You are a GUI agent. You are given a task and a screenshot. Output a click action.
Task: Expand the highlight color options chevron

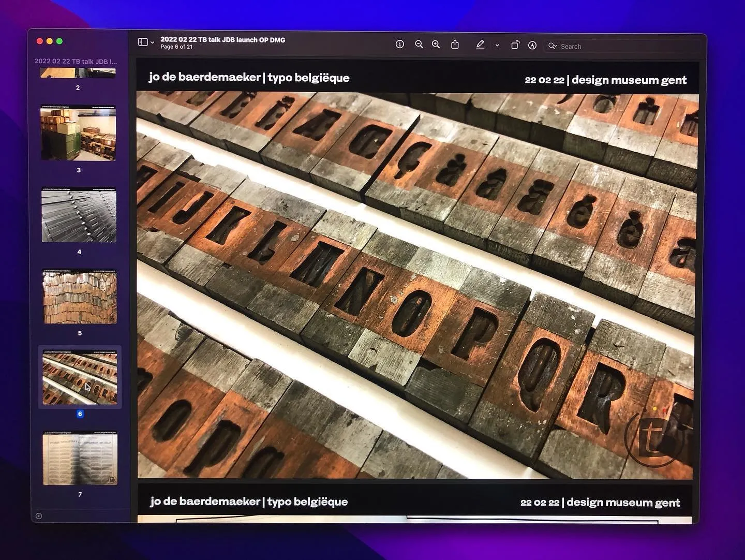pos(497,46)
